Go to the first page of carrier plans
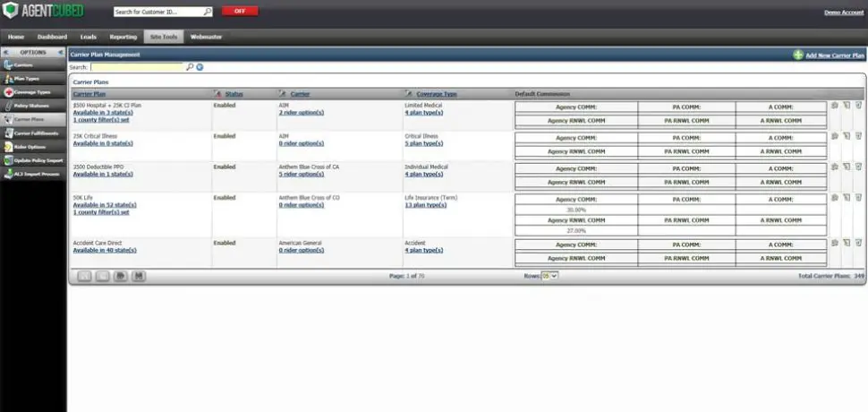This screenshot has width=868, height=412. pyautogui.click(x=84, y=276)
